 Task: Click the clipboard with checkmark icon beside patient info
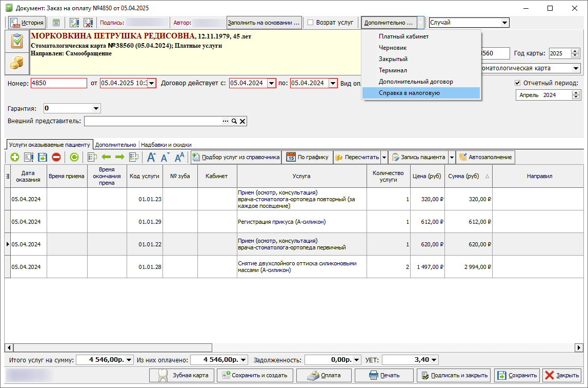tap(17, 41)
